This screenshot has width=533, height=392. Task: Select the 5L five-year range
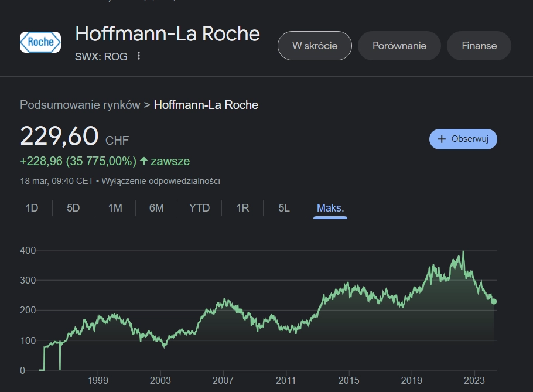284,208
